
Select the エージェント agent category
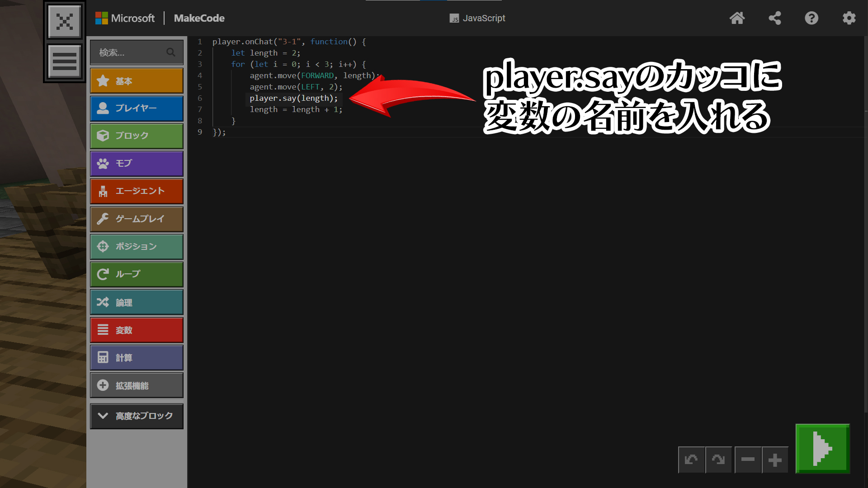tap(137, 191)
